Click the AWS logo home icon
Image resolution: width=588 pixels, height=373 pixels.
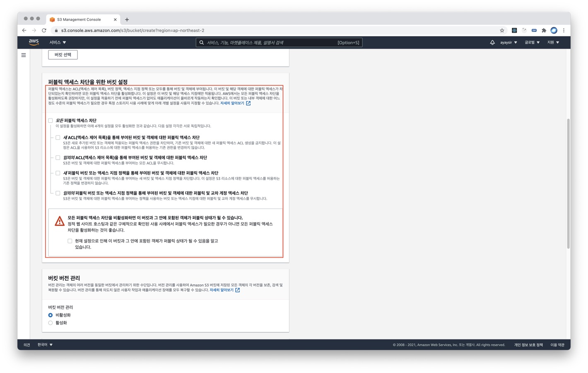[34, 42]
